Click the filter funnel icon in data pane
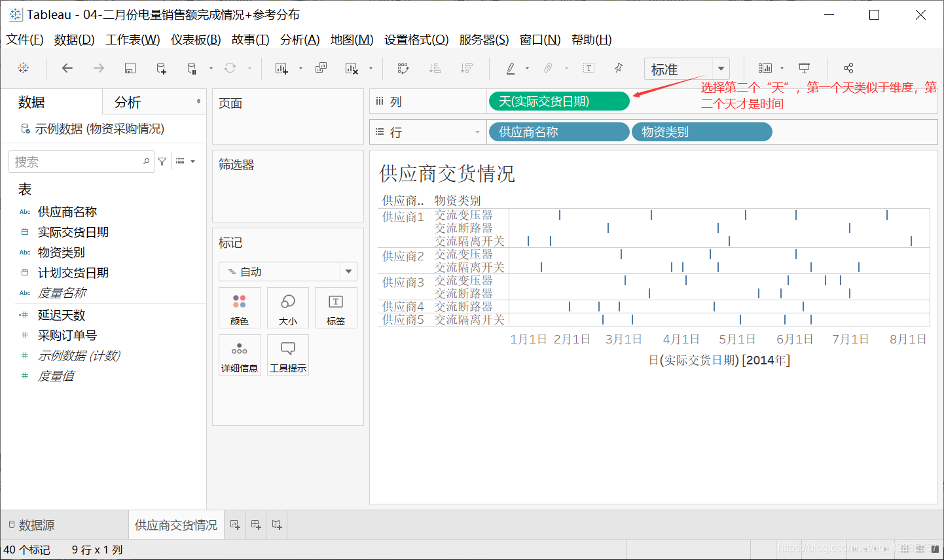Viewport: 944px width, 560px height. coord(162,162)
